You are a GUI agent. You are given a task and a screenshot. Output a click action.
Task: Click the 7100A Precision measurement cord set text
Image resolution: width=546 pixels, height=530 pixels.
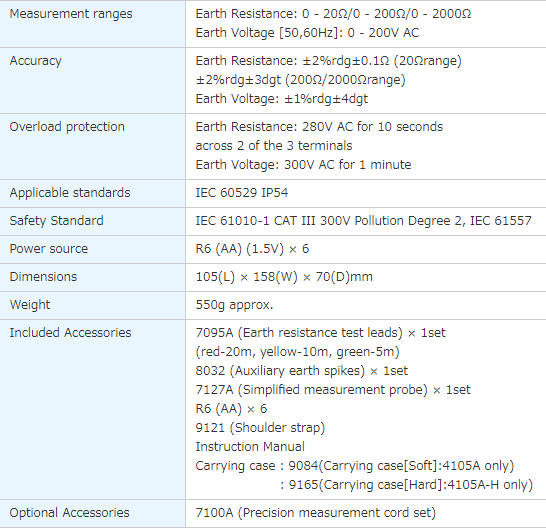(316, 513)
